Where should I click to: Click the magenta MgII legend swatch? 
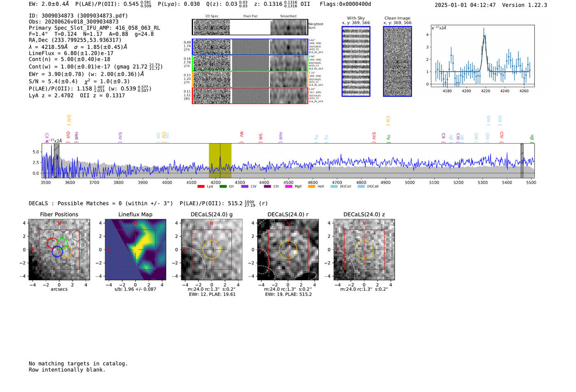[288, 187]
